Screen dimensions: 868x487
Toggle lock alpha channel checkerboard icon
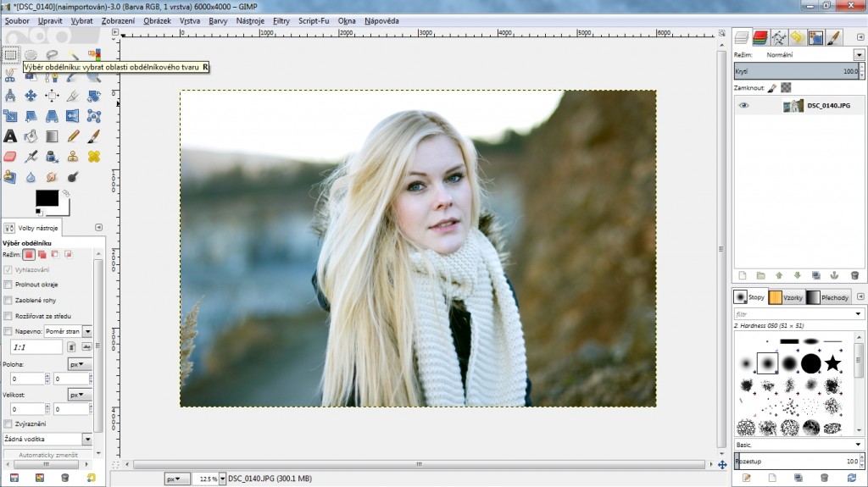(786, 87)
